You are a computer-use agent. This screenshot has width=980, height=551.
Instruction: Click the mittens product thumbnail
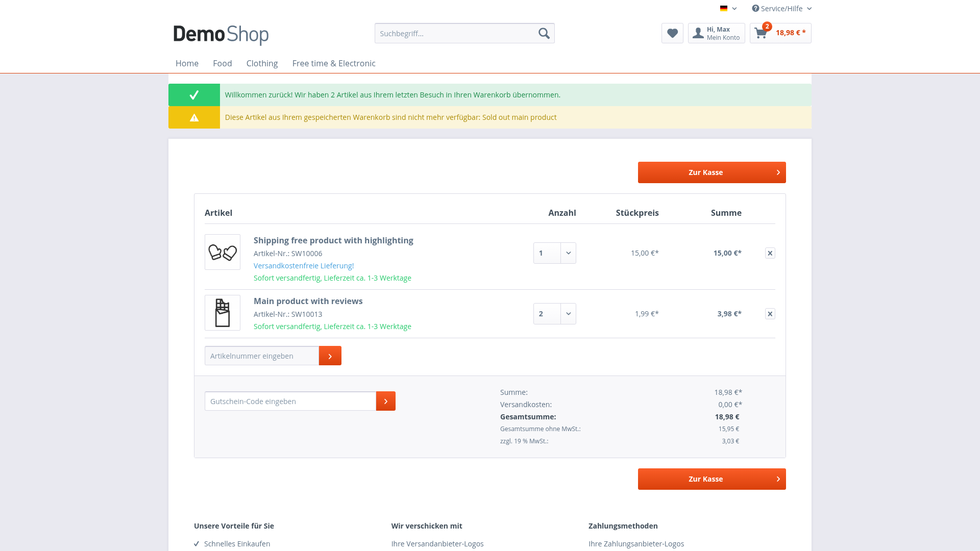pos(223,252)
